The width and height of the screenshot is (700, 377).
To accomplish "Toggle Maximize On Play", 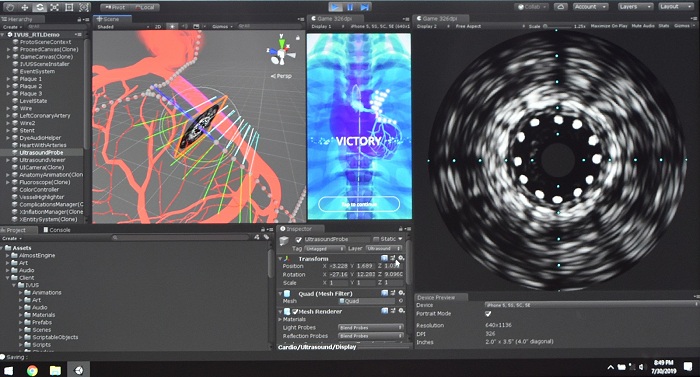I will pyautogui.click(x=609, y=26).
